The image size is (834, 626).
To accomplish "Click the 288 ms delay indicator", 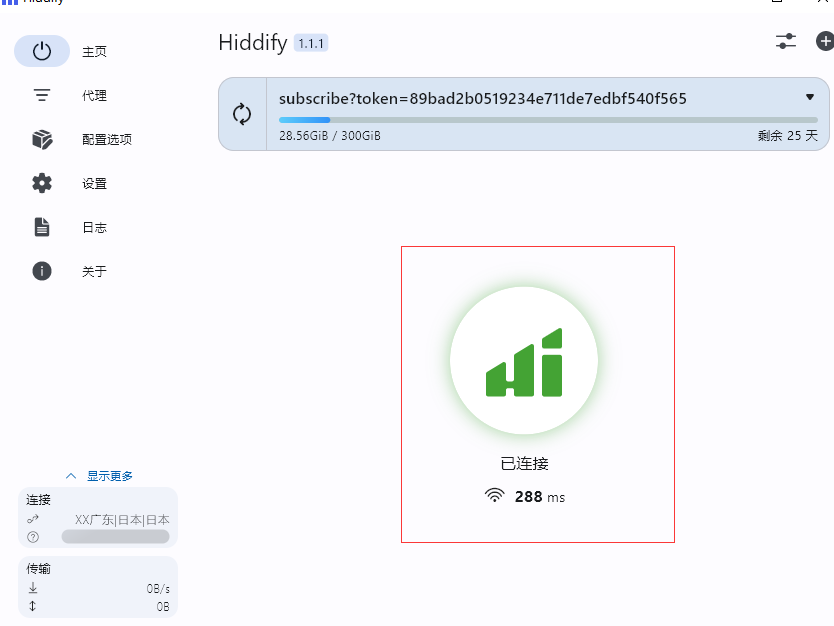I will tap(524, 497).
